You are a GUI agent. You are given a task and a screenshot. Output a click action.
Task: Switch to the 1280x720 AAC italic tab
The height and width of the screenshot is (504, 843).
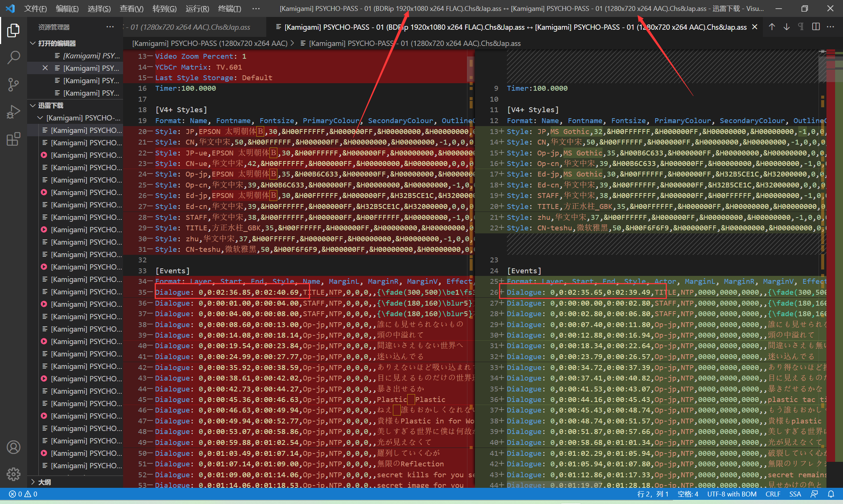click(x=194, y=27)
